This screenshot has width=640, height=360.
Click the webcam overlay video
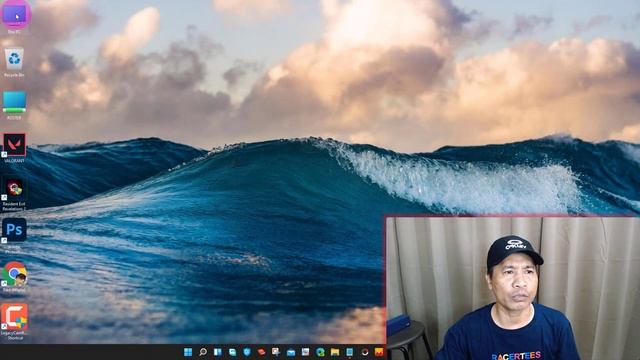[513, 288]
